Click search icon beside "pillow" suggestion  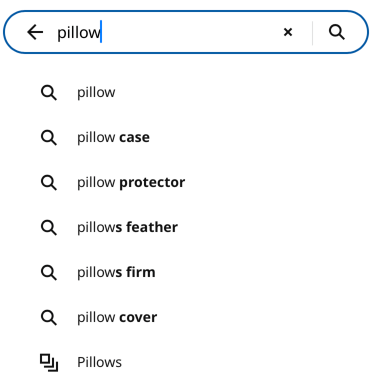[49, 93]
